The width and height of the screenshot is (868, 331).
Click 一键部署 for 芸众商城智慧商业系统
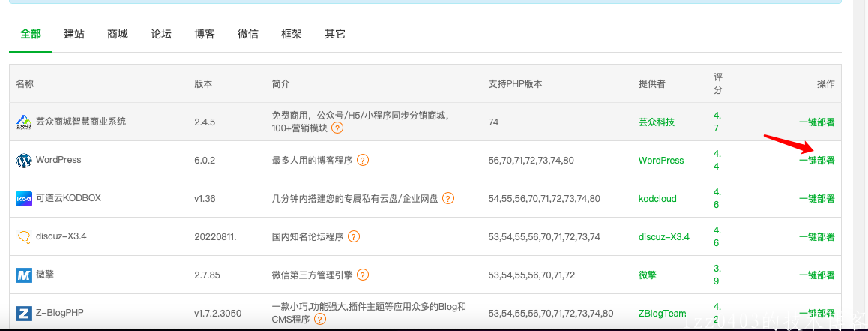coord(816,122)
